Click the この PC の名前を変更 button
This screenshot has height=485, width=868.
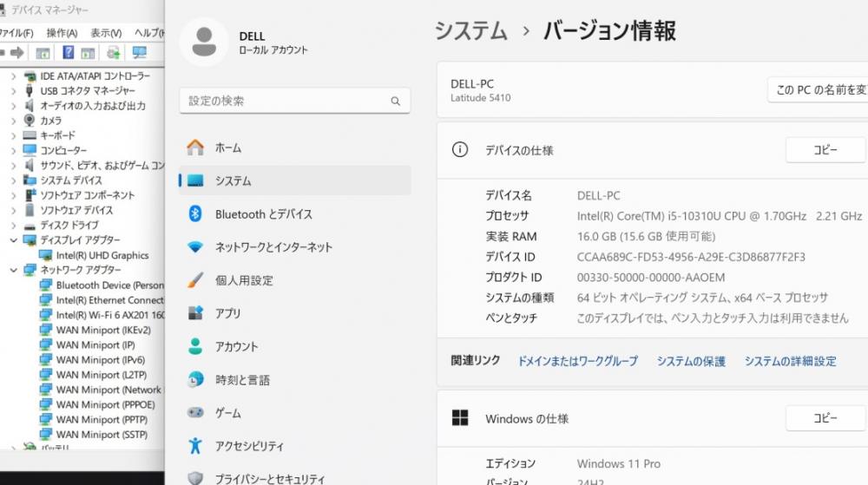[818, 89]
